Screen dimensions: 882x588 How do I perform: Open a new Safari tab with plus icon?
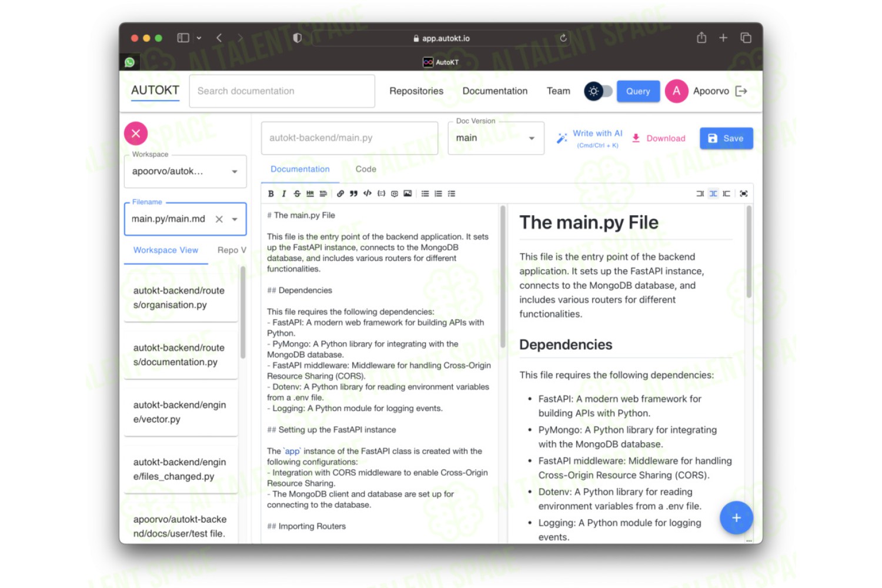point(723,38)
